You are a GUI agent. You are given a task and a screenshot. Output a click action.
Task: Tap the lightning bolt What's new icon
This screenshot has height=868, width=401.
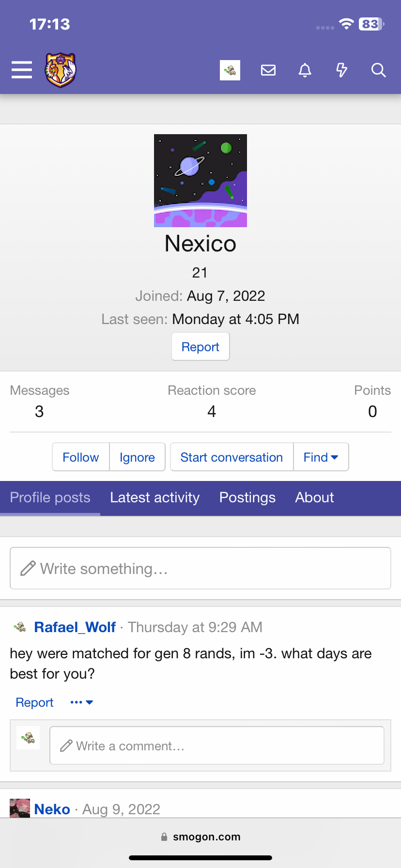(x=342, y=70)
